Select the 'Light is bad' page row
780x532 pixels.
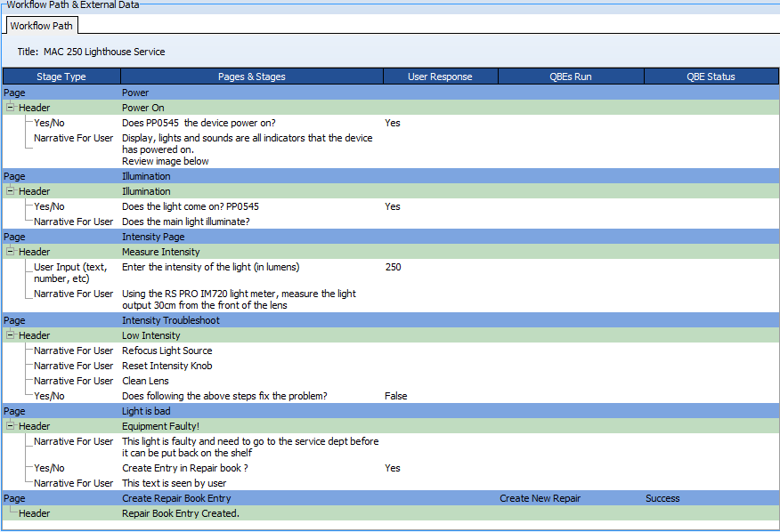coord(146,411)
